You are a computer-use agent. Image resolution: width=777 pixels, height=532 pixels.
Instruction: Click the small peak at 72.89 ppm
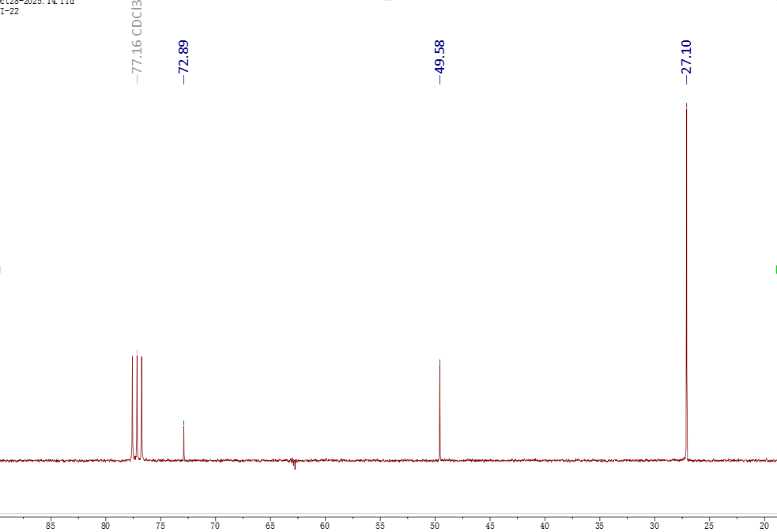point(183,443)
